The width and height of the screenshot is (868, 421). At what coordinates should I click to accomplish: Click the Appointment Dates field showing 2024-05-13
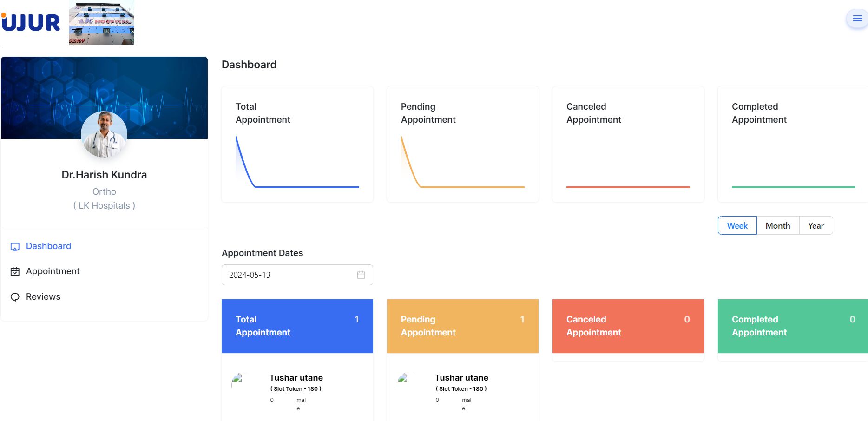(297, 275)
